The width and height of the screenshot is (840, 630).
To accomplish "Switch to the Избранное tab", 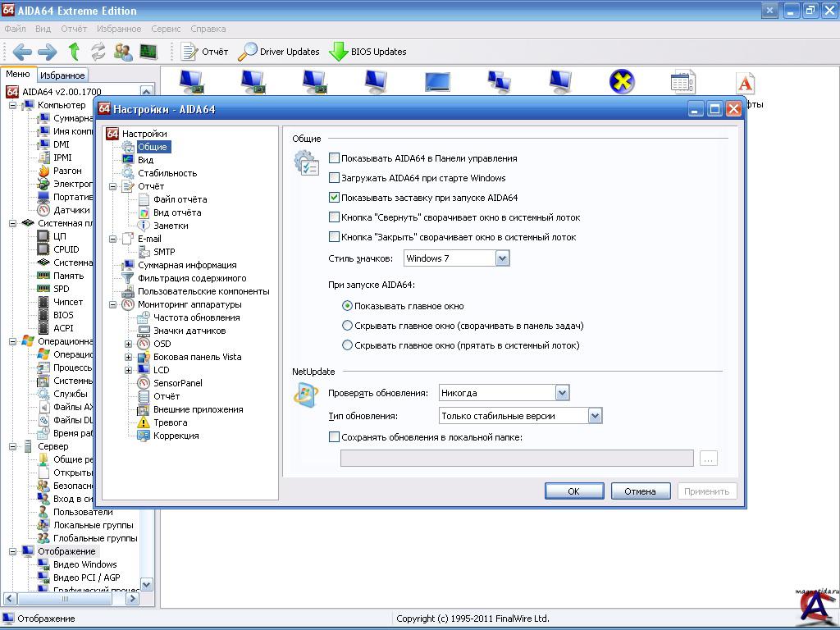I will [x=62, y=75].
